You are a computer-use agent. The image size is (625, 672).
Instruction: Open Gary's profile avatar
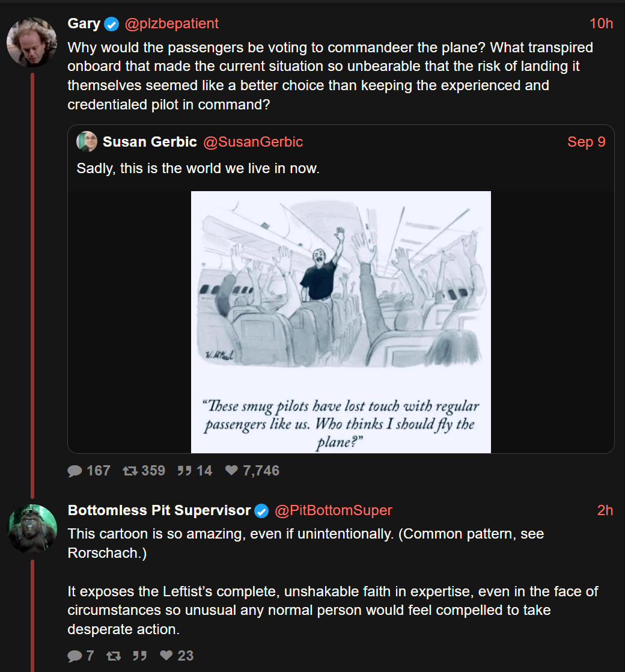tap(31, 41)
